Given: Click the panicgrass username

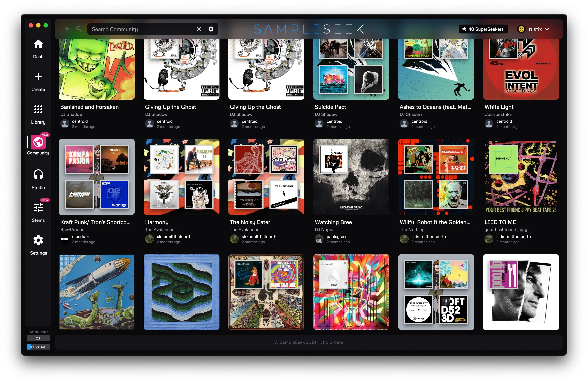Looking at the screenshot, I should (337, 236).
